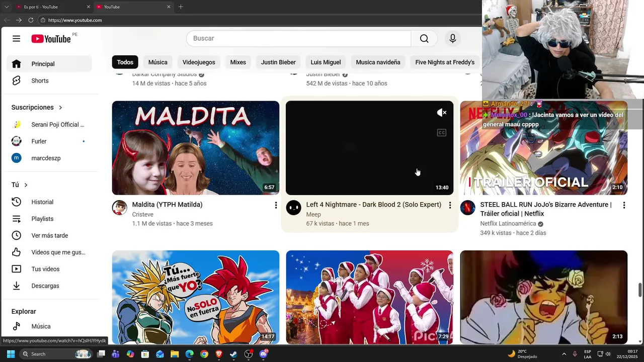Open Serani Poji Official subscription

[x=49, y=124]
